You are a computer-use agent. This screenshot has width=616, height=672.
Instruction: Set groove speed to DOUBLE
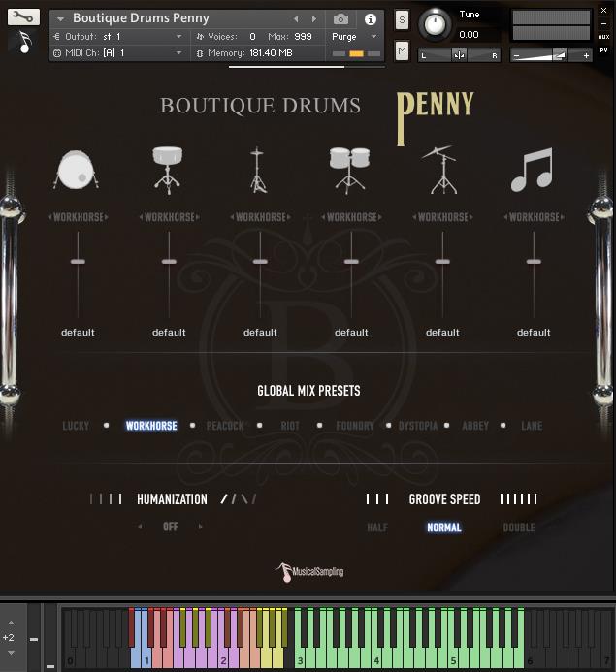tap(518, 528)
